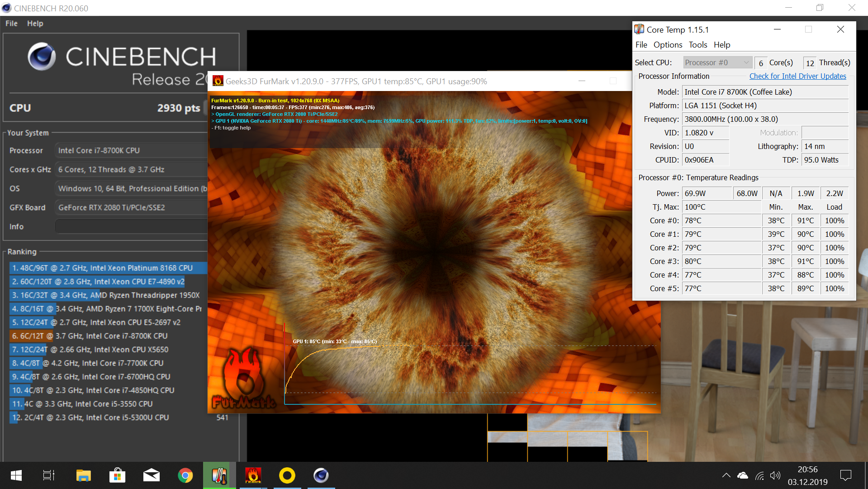The width and height of the screenshot is (868, 489).
Task: Click the Cinebench sphere logo
Action: 42,57
